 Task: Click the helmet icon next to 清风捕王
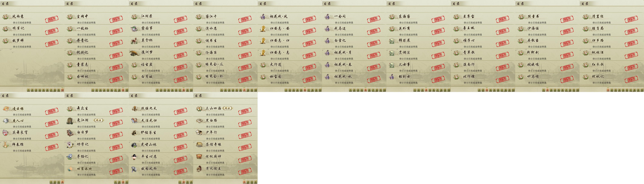click(x=199, y=169)
